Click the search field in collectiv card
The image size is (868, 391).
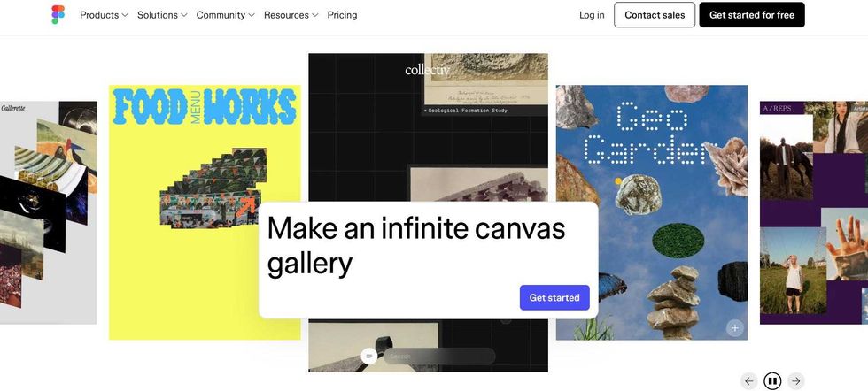[x=439, y=356]
